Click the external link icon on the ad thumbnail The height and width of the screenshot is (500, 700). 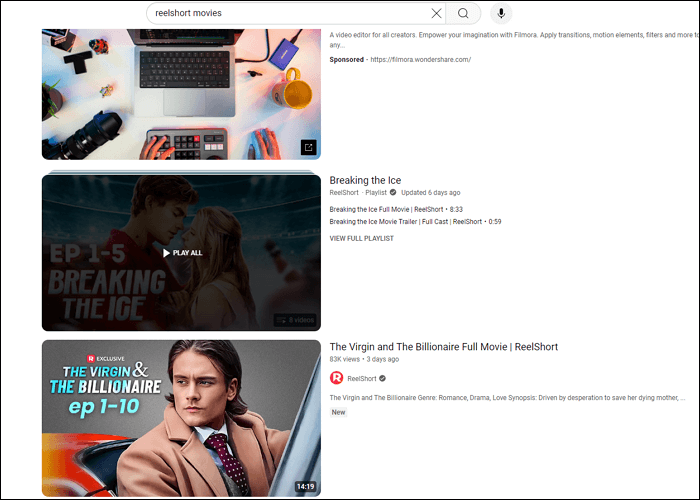pyautogui.click(x=308, y=147)
